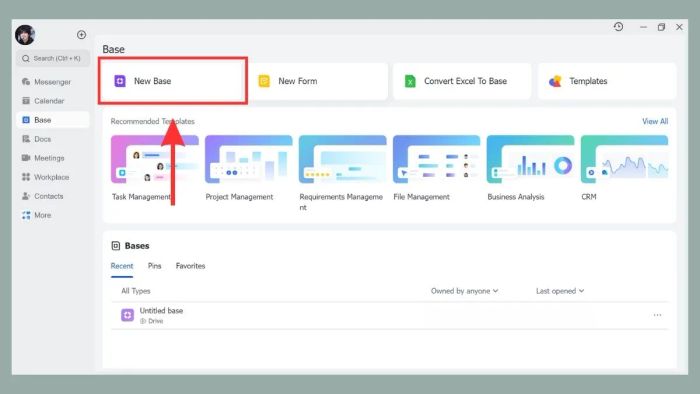The image size is (700, 394).
Task: Create a New Base
Action: [x=173, y=81]
